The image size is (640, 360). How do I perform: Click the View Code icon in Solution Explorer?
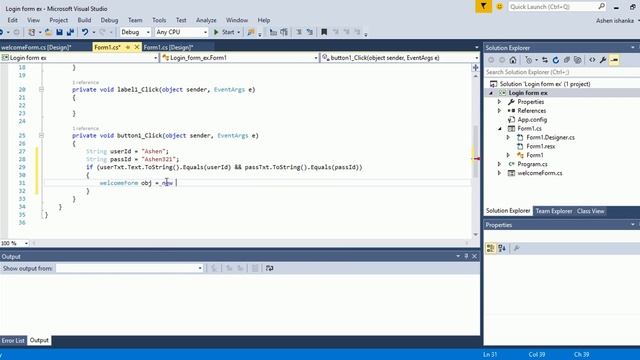[592, 60]
